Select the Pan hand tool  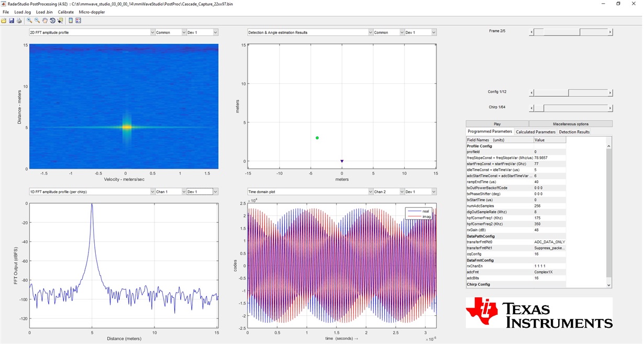click(45, 20)
